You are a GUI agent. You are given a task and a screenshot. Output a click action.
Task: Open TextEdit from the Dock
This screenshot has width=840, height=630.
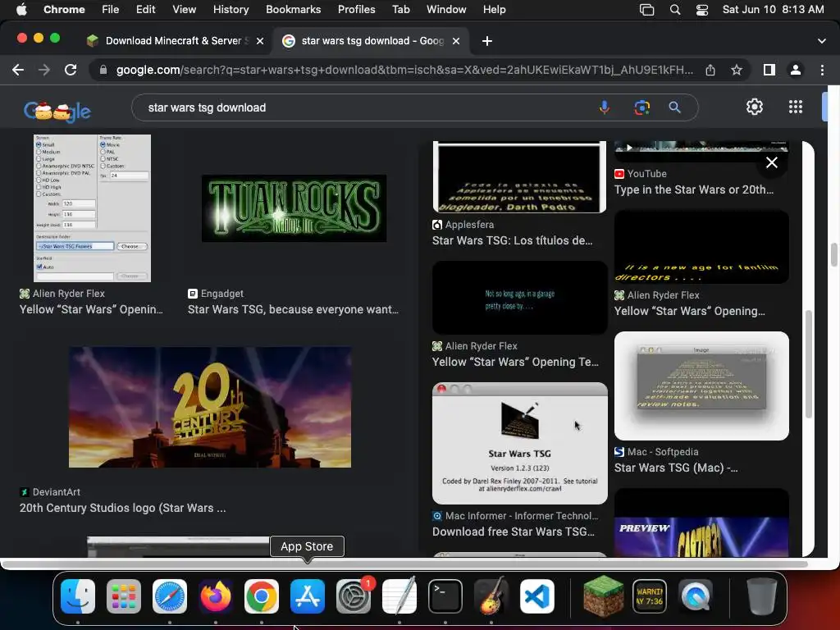[399, 596]
